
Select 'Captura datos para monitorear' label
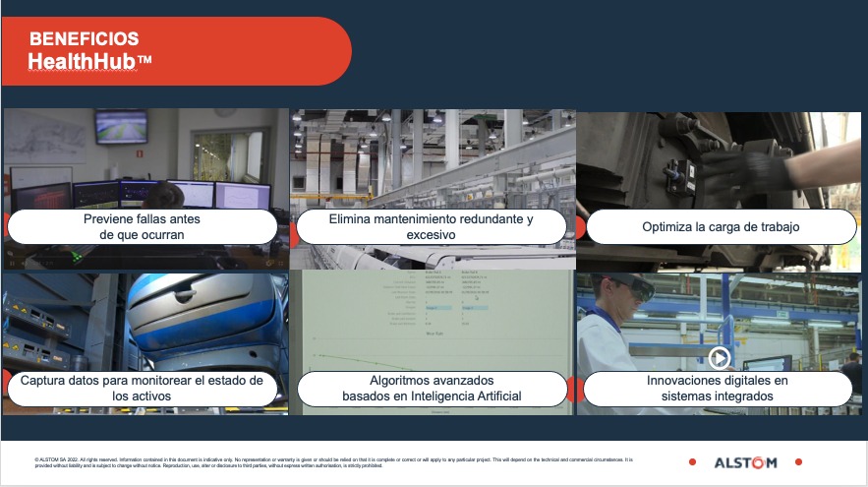(x=143, y=389)
